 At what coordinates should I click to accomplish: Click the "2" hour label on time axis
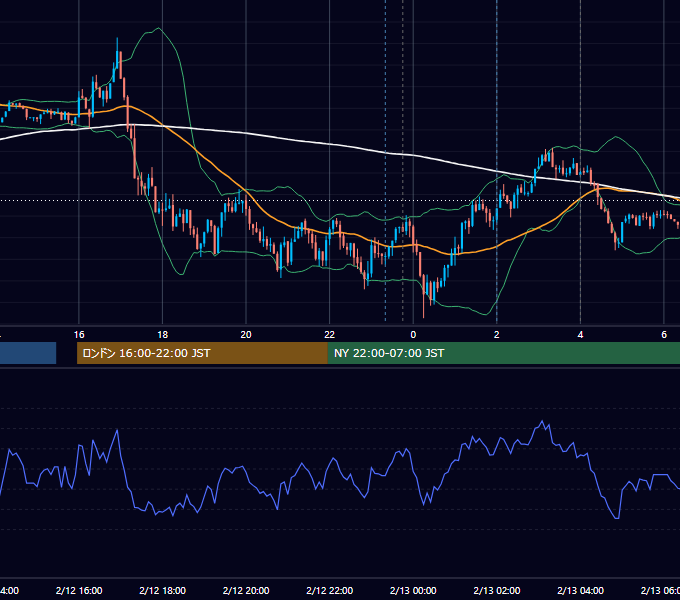pos(497,335)
